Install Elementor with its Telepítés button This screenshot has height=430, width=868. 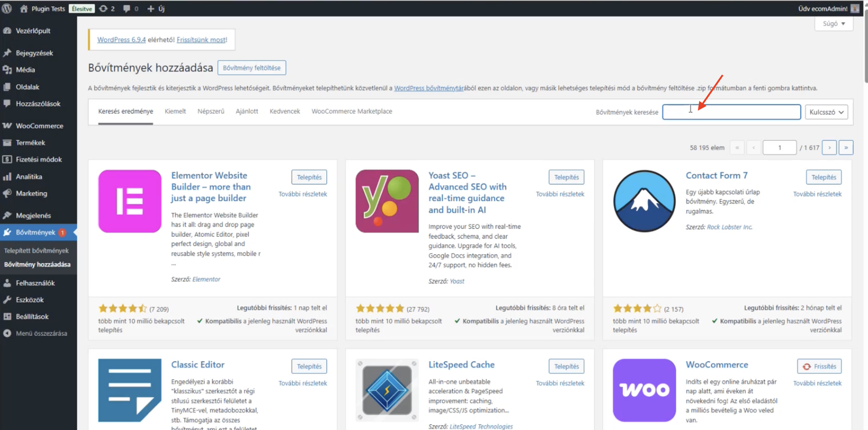[309, 177]
